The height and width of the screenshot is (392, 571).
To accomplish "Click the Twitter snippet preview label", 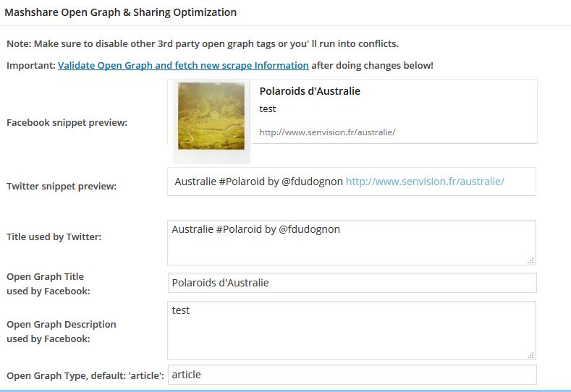I will [62, 187].
